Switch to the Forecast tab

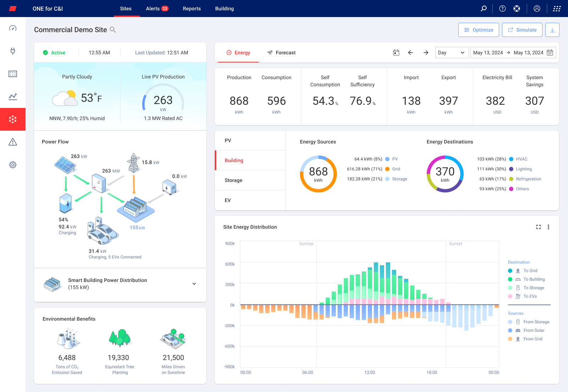coord(282,53)
